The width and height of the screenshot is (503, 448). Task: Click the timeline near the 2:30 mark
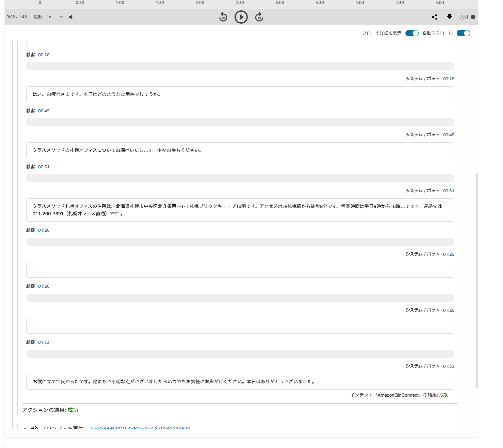pyautogui.click(x=241, y=3)
